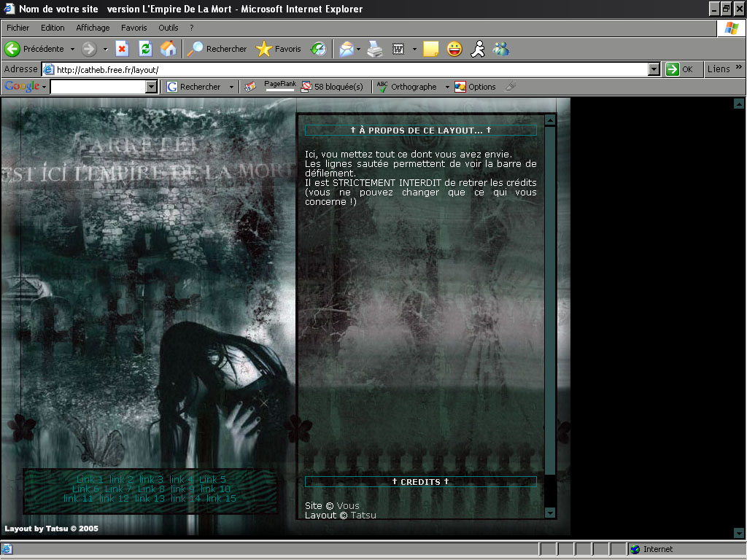Open the Google search box dropdown
The height and width of the screenshot is (560, 747).
click(x=152, y=87)
